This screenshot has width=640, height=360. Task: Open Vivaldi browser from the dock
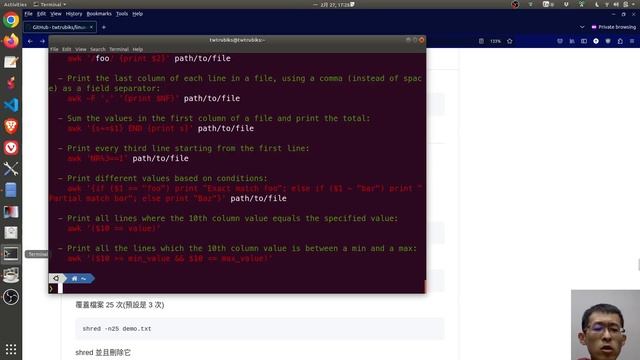tap(11, 148)
